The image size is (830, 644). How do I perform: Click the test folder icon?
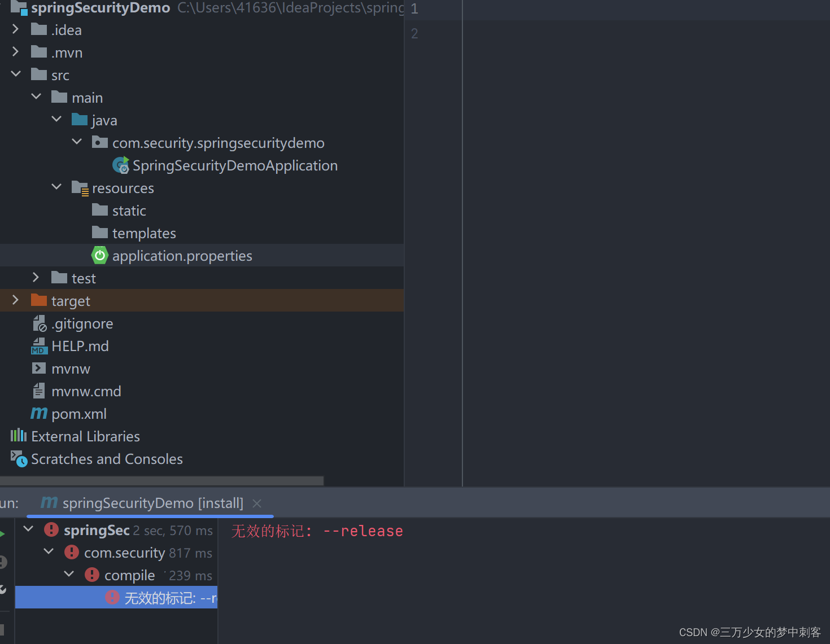tap(59, 278)
